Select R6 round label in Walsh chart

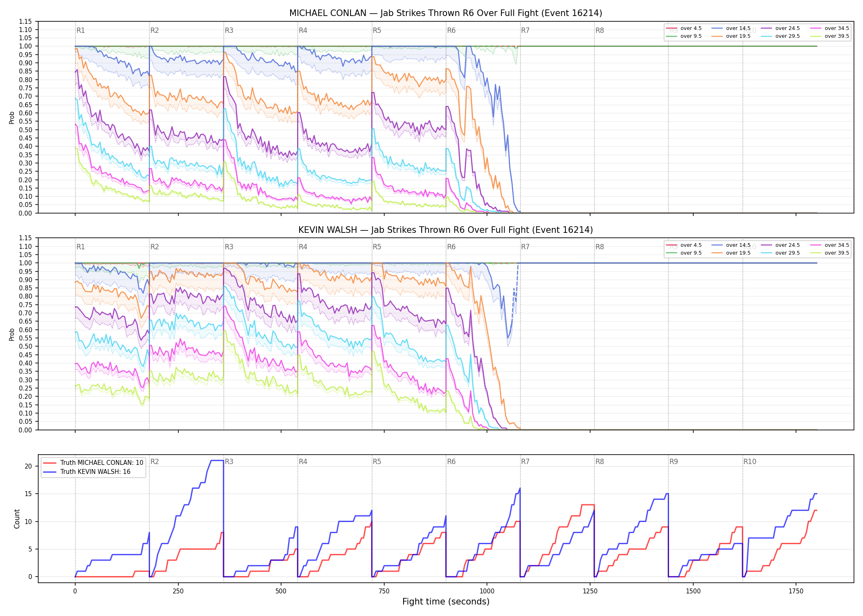tap(451, 247)
